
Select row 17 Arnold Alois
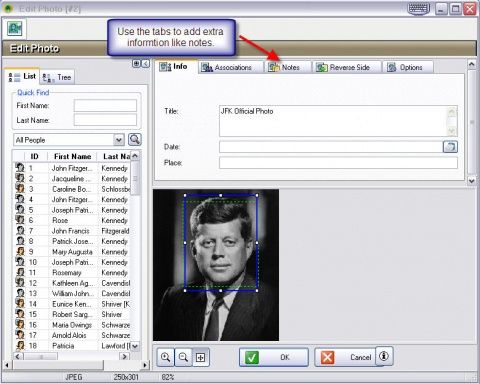click(x=72, y=335)
